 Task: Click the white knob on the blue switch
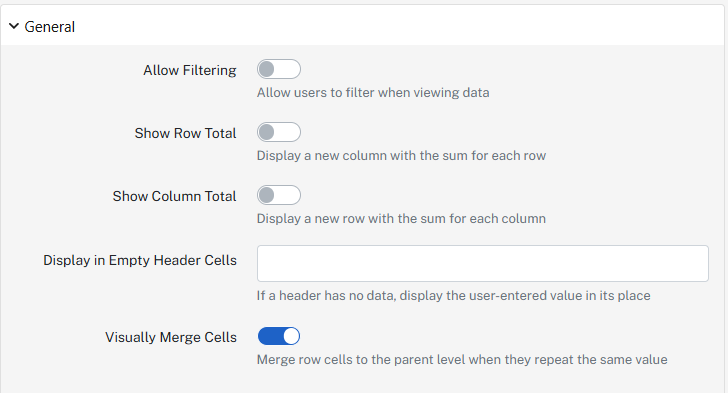pyautogui.click(x=291, y=336)
